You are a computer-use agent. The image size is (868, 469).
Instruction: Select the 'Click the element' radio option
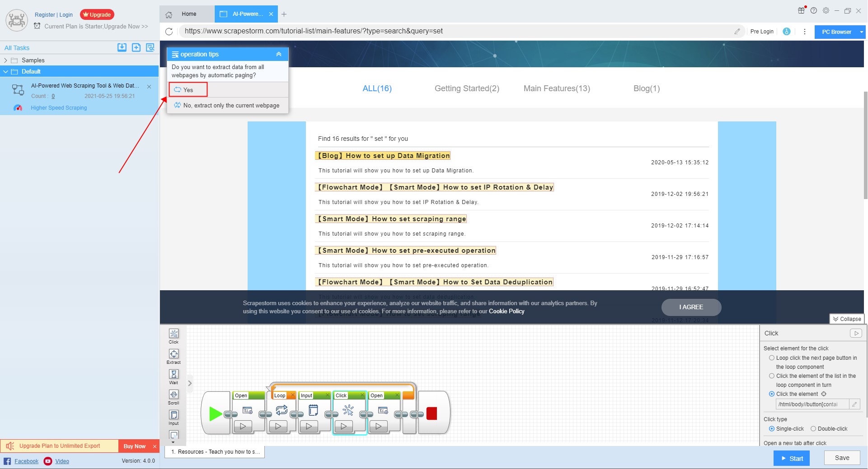pos(772,394)
